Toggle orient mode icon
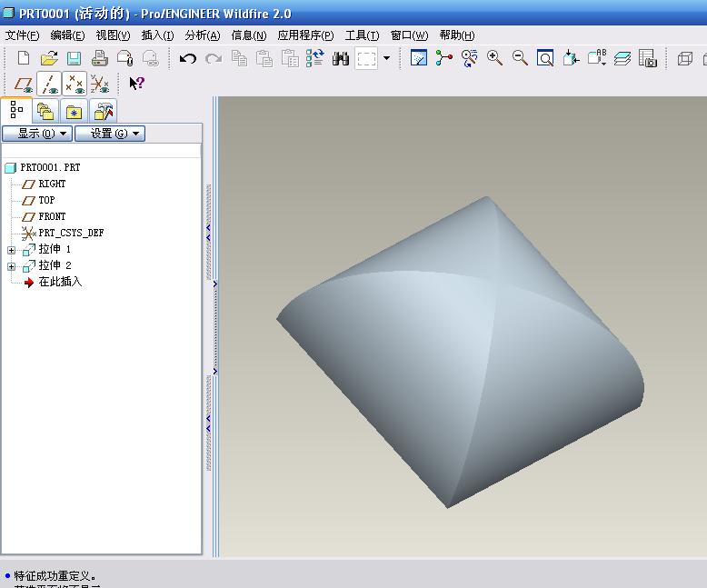 coord(470,58)
